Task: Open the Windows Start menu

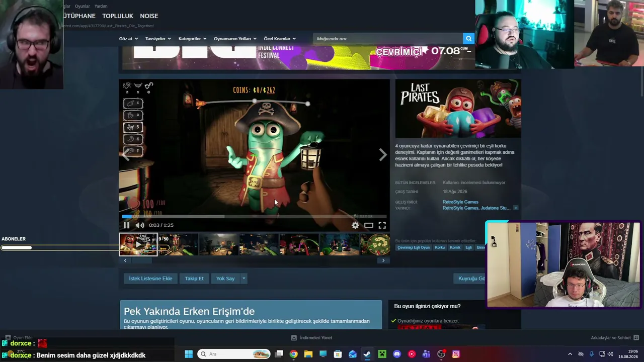Action: click(x=189, y=354)
